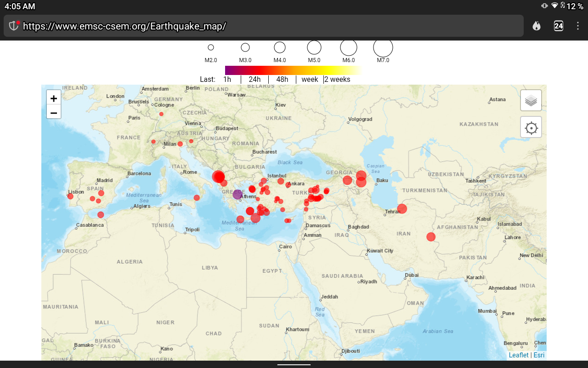Select the 2 weeks legend label
The height and width of the screenshot is (368, 588).
[x=338, y=79]
